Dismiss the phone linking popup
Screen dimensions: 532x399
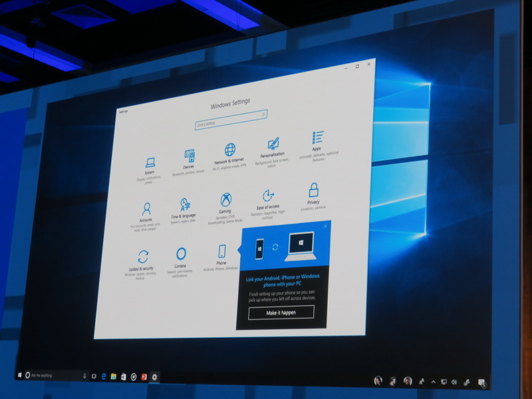tap(326, 226)
